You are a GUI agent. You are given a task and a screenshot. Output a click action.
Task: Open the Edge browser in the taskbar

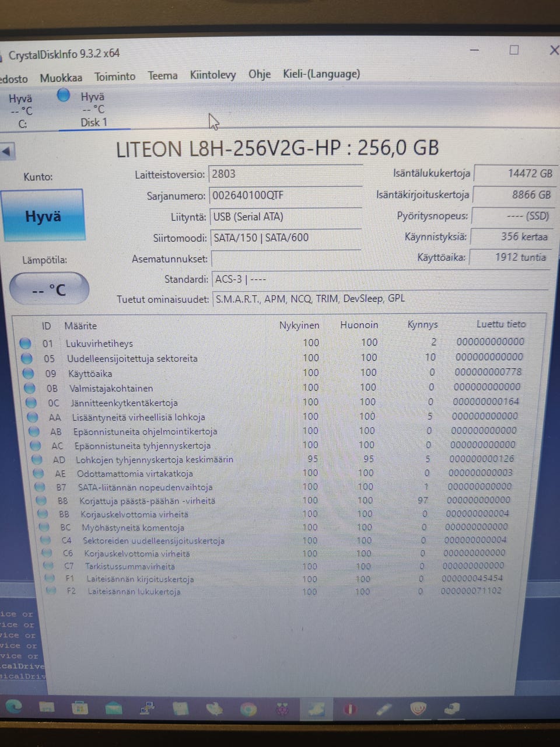pos(14,707)
